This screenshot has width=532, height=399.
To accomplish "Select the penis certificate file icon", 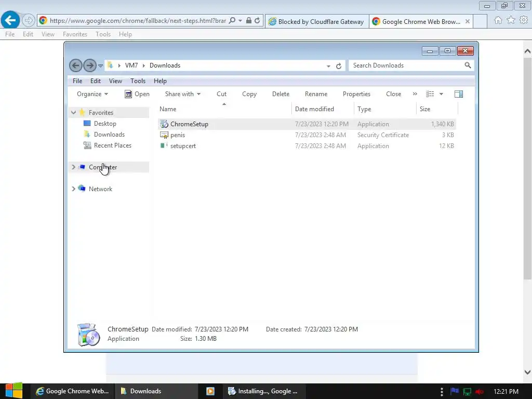I will coord(164,135).
